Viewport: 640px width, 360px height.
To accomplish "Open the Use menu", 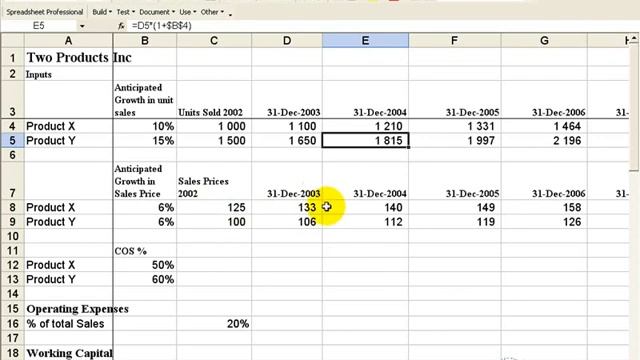I will 188,12.
